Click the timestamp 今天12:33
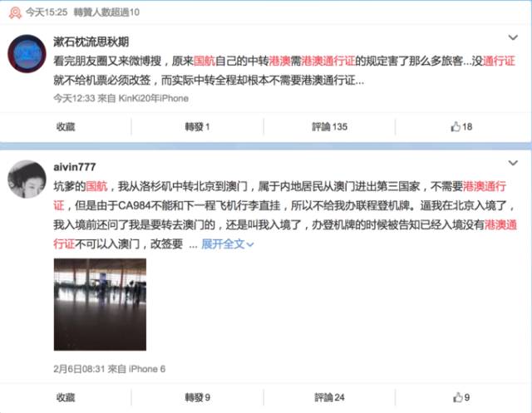Image resolution: width=532 pixels, height=413 pixels. (74, 98)
